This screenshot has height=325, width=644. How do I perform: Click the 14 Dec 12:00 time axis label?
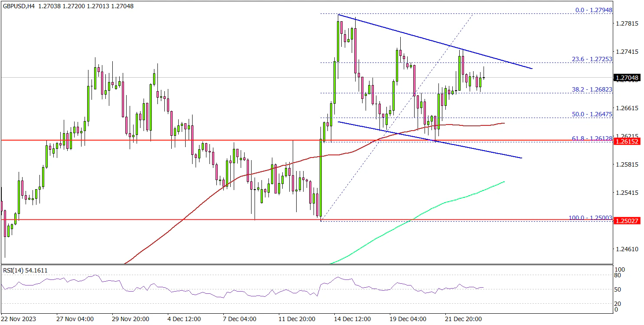click(353, 319)
